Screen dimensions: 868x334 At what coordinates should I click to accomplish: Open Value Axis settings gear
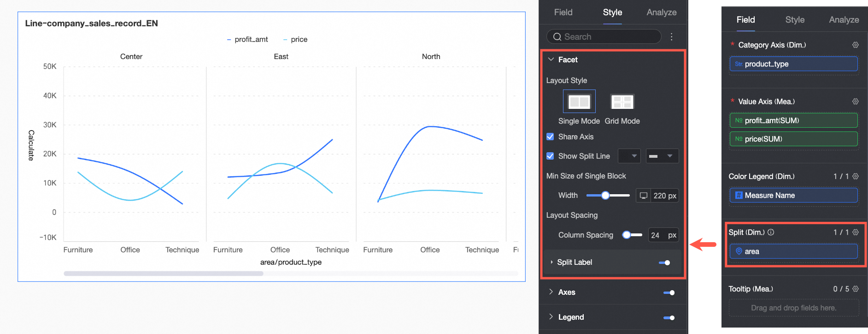click(856, 101)
